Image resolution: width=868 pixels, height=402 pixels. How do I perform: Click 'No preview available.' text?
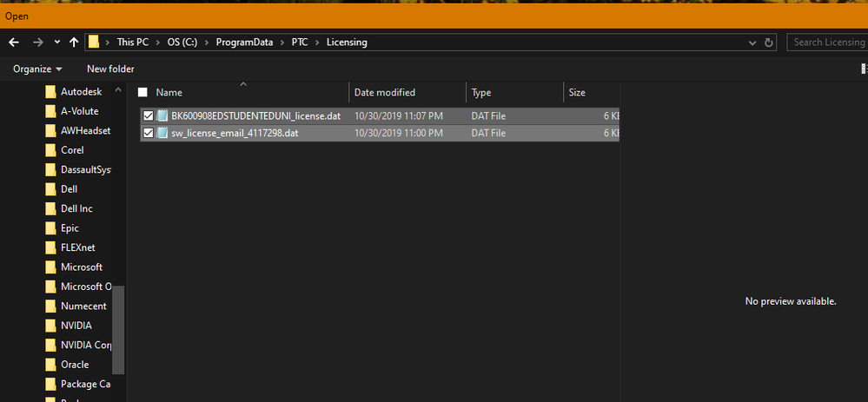pos(791,301)
